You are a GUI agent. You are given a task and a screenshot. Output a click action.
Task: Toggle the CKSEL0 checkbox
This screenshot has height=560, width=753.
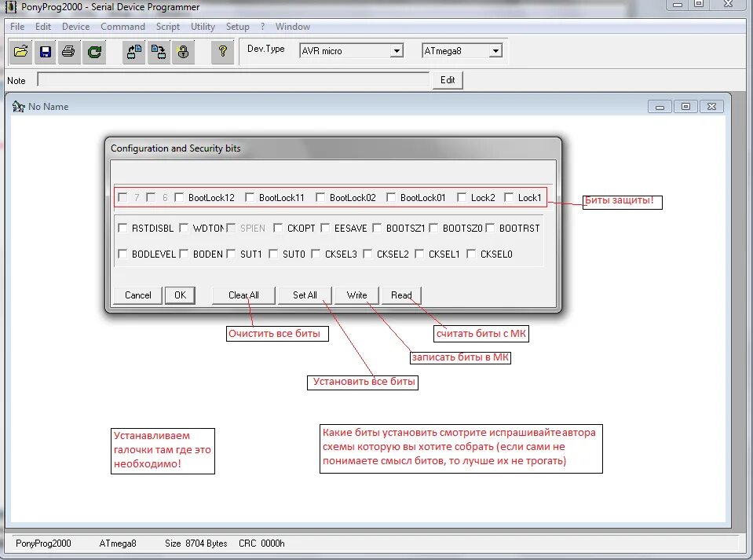471,254
